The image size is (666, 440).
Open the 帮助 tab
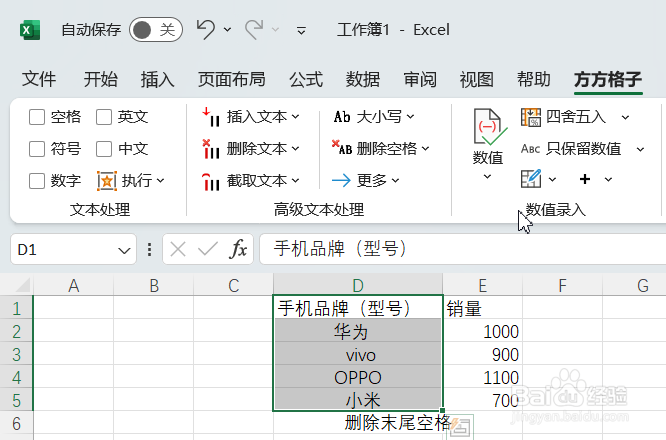[534, 79]
